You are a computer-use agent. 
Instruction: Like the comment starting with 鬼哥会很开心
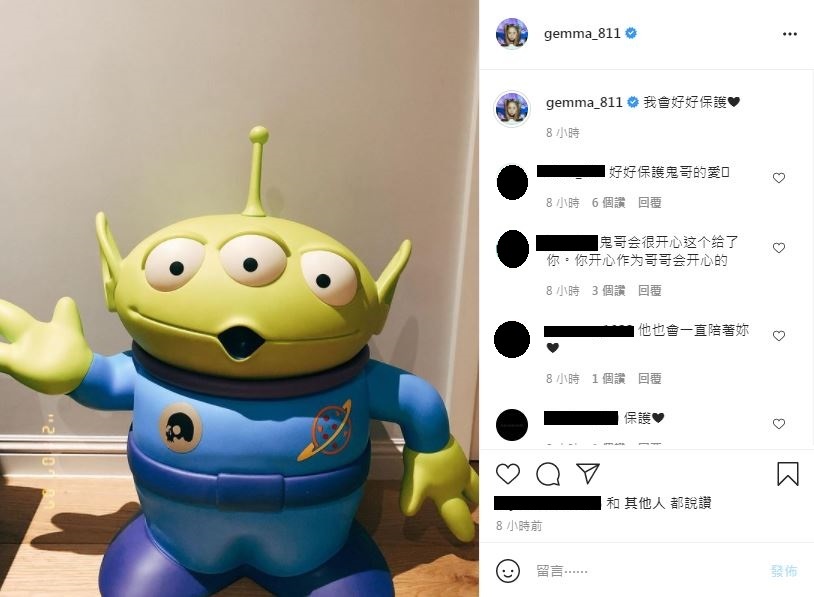(779, 248)
